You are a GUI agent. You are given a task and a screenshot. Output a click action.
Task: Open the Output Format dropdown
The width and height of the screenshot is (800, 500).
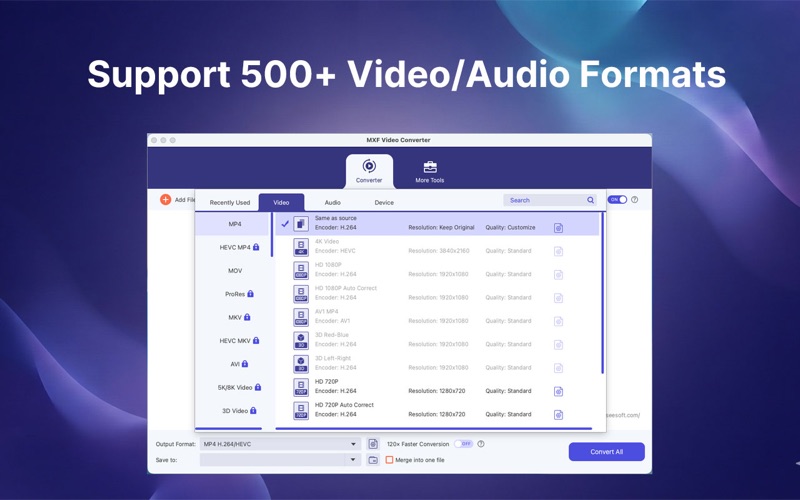[280, 444]
